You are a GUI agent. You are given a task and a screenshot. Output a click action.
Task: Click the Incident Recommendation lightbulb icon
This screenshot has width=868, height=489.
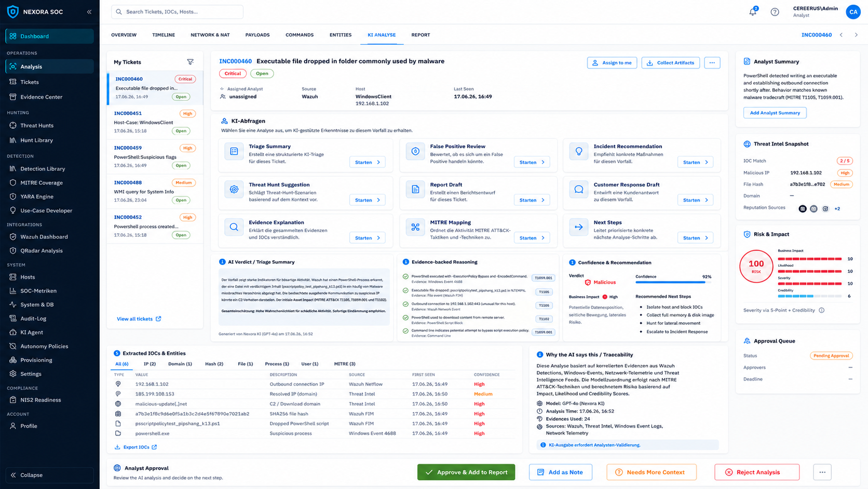coord(579,151)
